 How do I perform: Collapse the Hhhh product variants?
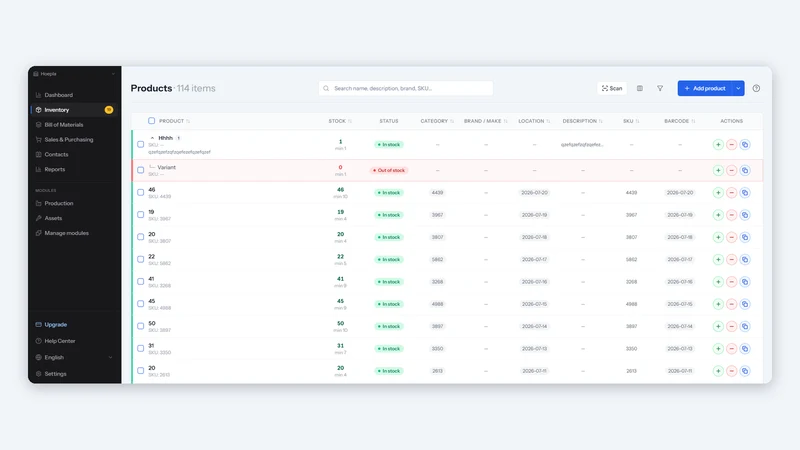coord(152,138)
